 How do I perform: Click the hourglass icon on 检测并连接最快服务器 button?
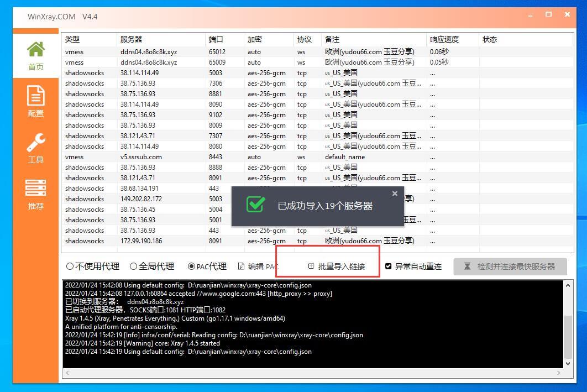(467, 266)
